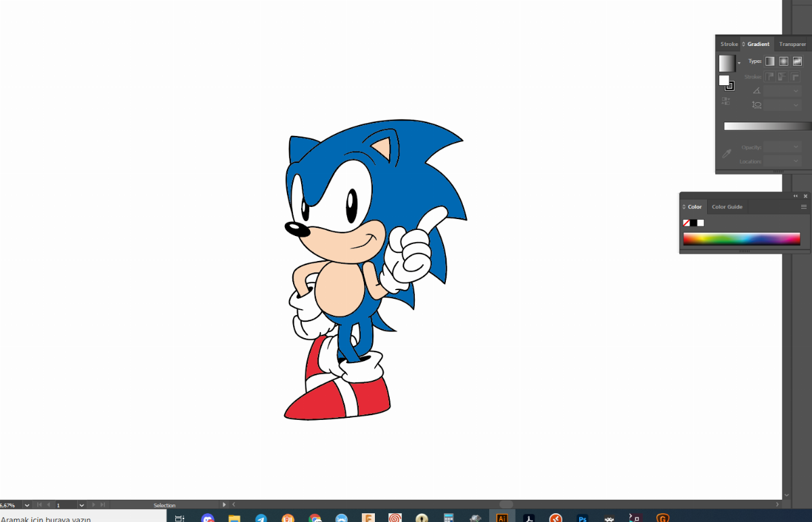Apply gradient across stroke icon
Screen dimensions: 812x522
pos(796,77)
